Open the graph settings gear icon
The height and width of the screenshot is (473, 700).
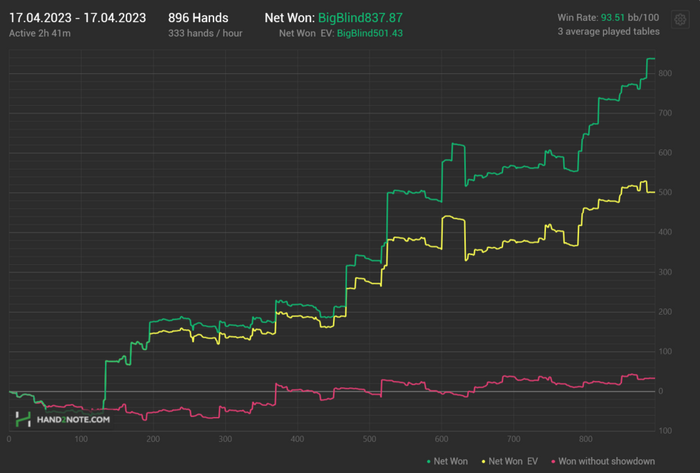click(680, 20)
